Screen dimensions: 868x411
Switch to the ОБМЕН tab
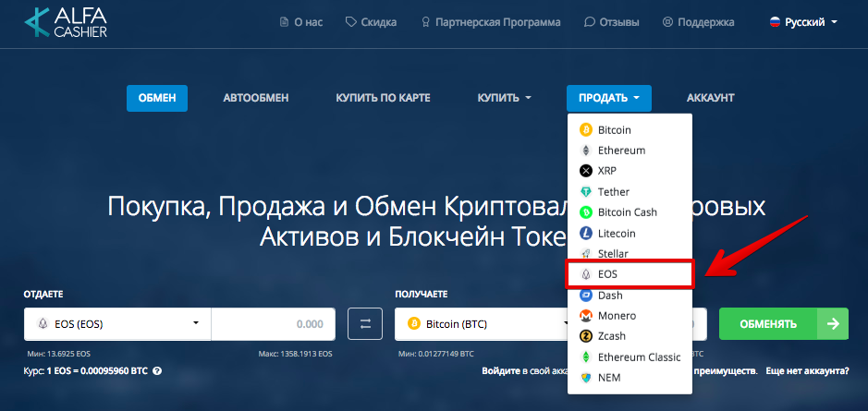[157, 98]
